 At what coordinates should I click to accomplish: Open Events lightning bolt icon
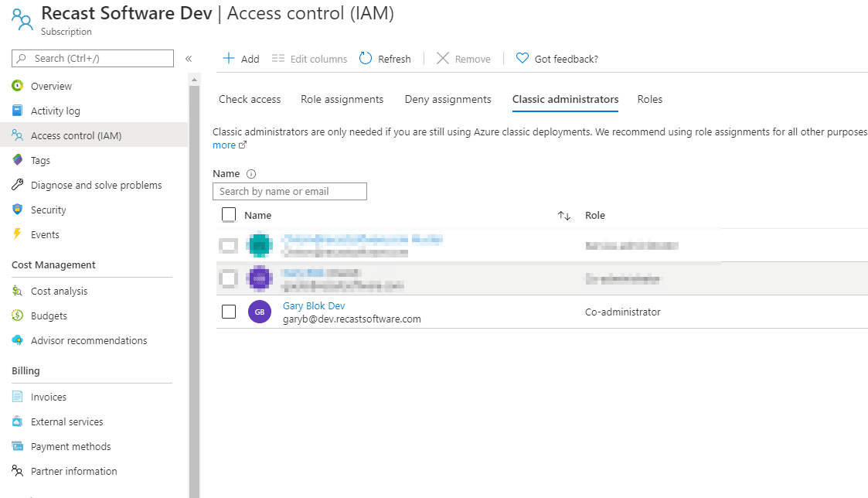pyautogui.click(x=17, y=234)
